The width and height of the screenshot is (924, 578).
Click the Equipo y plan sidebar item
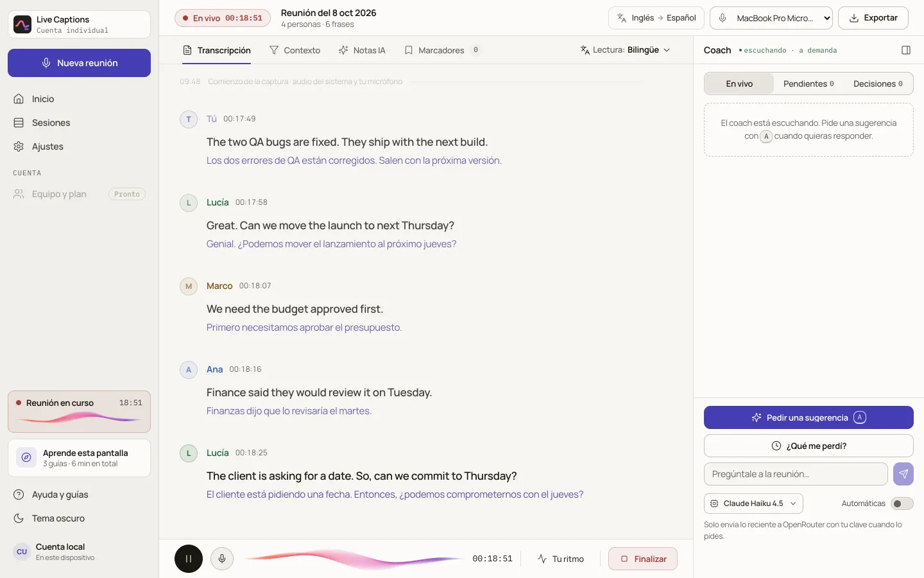coord(79,194)
